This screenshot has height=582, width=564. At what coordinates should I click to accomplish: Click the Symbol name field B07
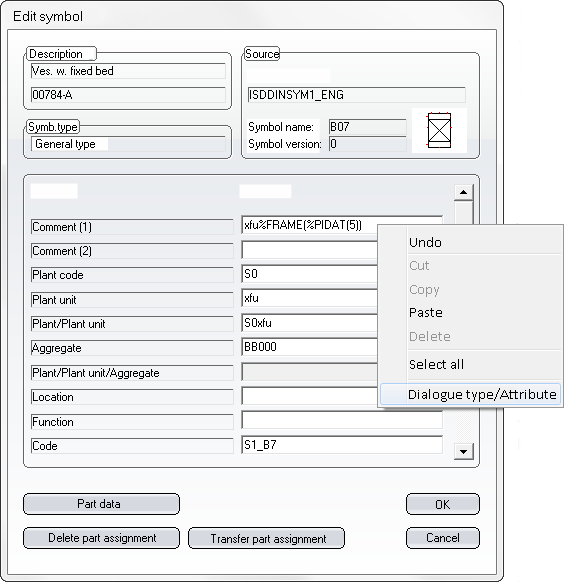368,127
